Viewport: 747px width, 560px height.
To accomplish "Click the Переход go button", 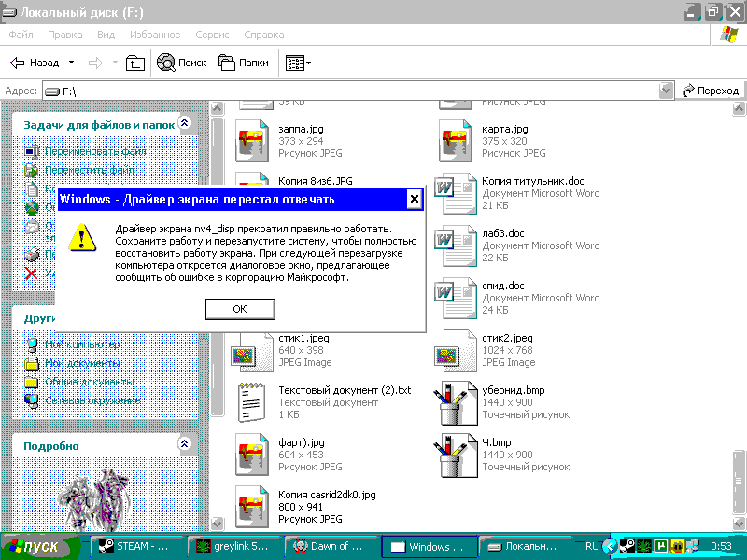I will [711, 91].
